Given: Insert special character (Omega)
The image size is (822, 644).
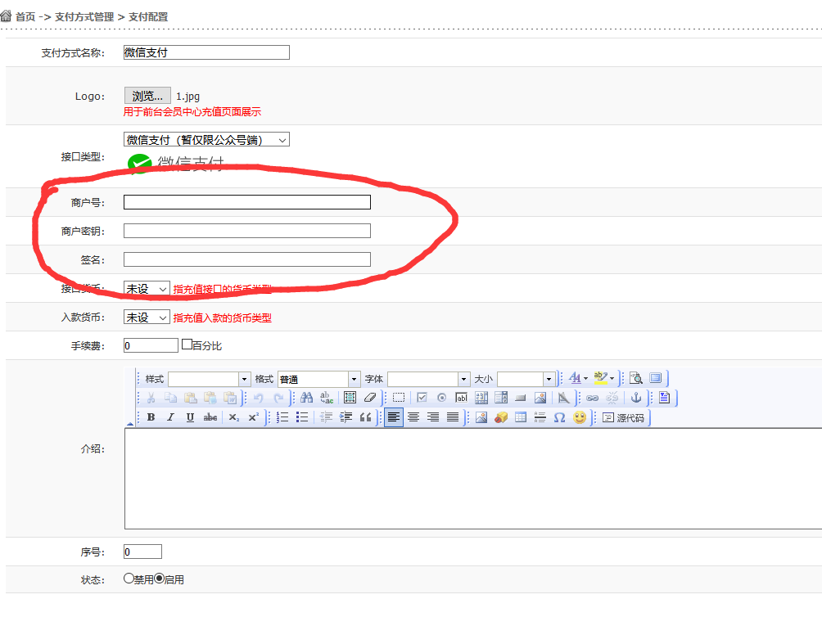Looking at the screenshot, I should 560,417.
